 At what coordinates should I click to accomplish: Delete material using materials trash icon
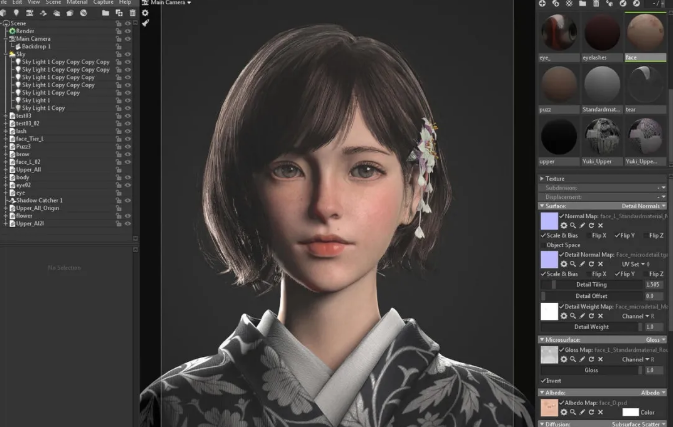[596, 3]
